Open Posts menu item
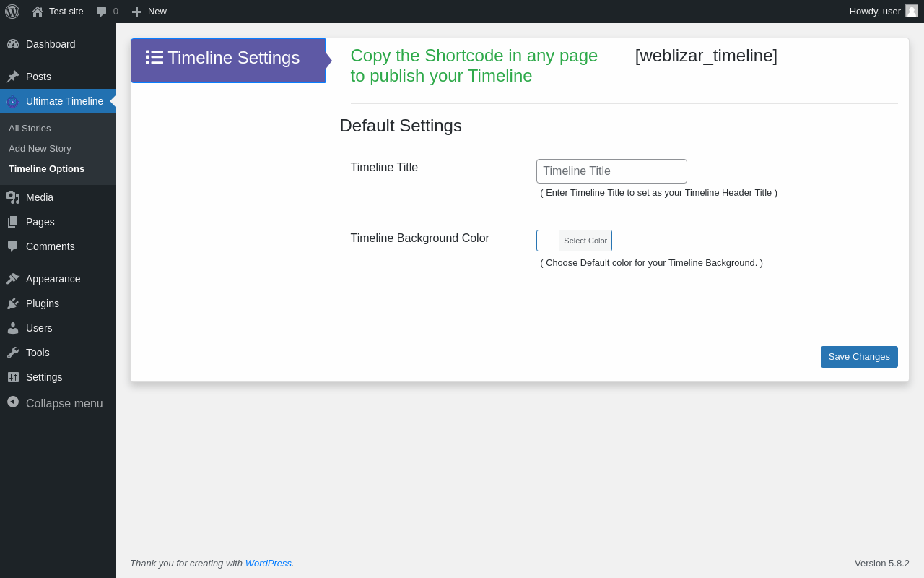The width and height of the screenshot is (924, 578). coord(58,77)
